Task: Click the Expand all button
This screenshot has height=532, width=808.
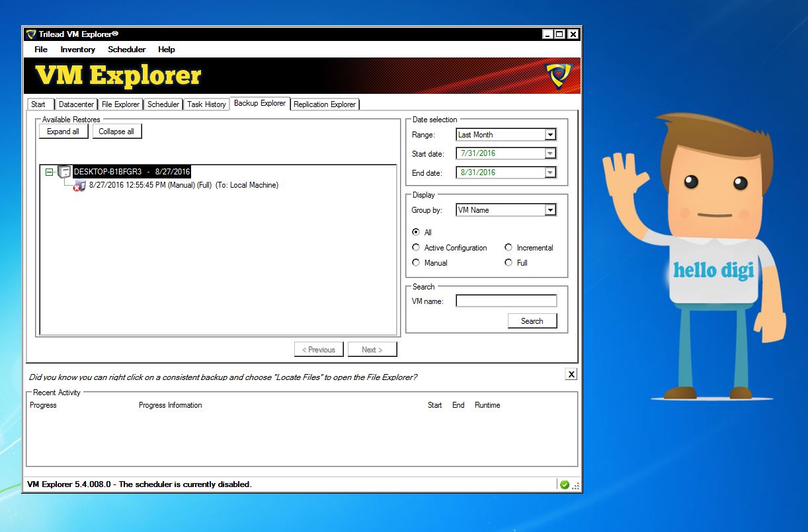Action: point(63,132)
